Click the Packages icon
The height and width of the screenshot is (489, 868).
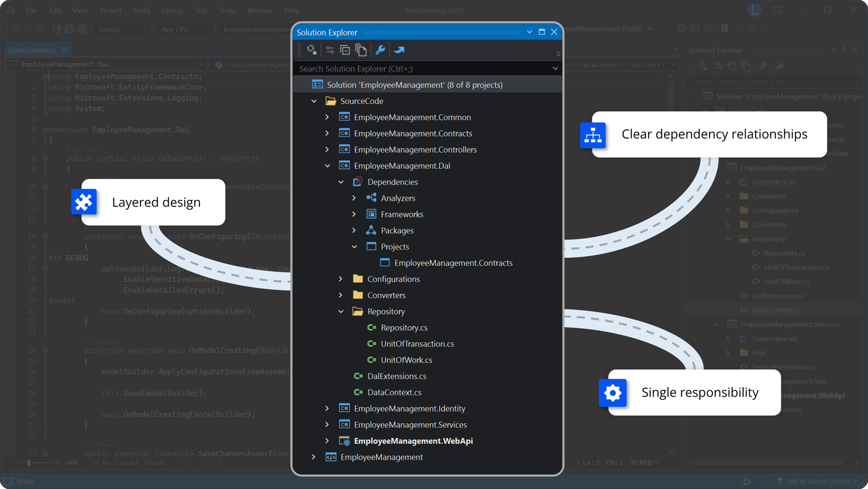(x=371, y=230)
